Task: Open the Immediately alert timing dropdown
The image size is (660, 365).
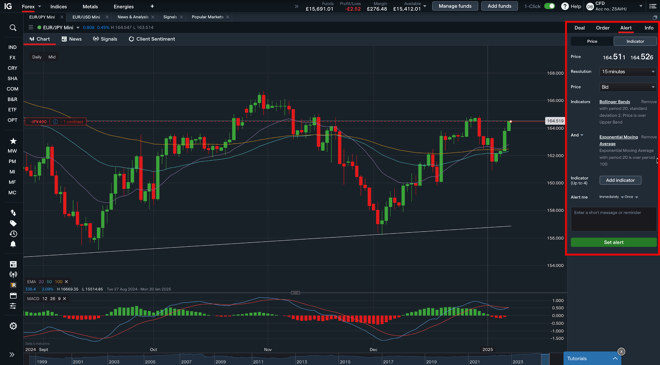Action: click(611, 197)
